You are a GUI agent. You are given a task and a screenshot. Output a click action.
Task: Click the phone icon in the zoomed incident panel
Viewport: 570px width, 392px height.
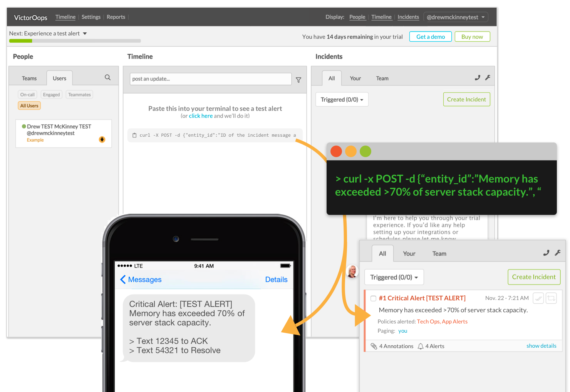tap(546, 253)
